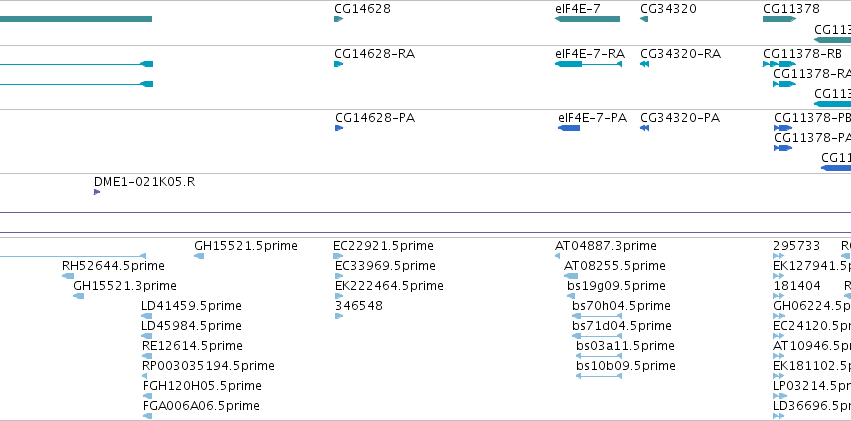Screen dimensions: 851x421
Task: Select the eIF4E-7 gene bar
Action: [x=587, y=19]
